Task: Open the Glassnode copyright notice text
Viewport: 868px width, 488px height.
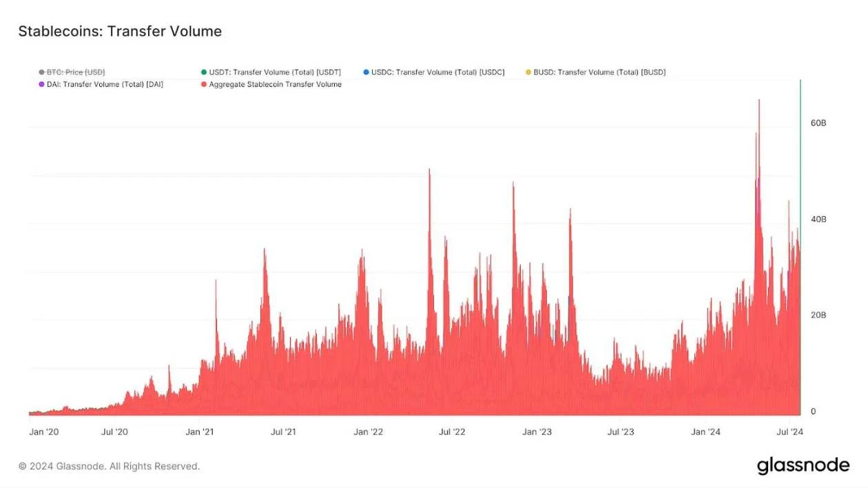Action: point(109,466)
